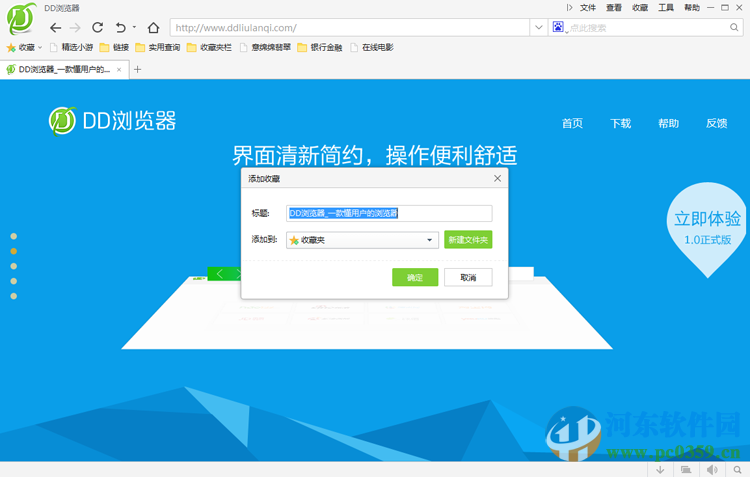Close the DD浏览器 tab
Viewport: 750px width, 477px height.
(x=119, y=70)
